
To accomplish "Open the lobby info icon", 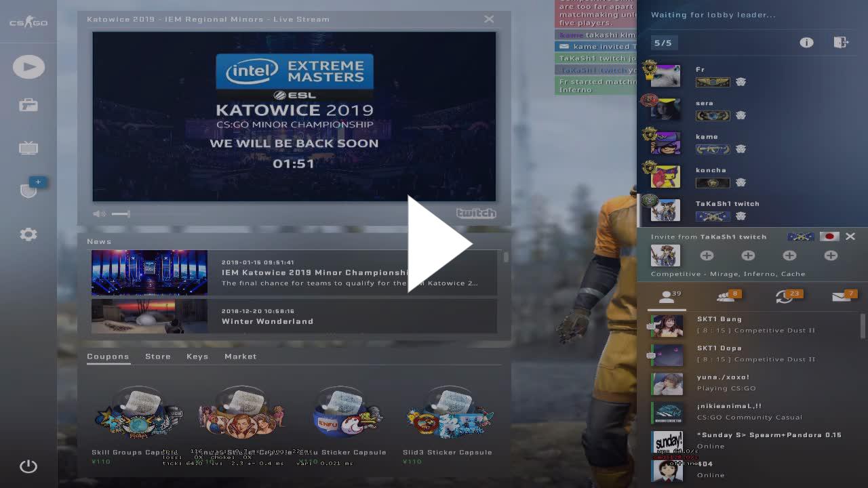I will tap(806, 43).
